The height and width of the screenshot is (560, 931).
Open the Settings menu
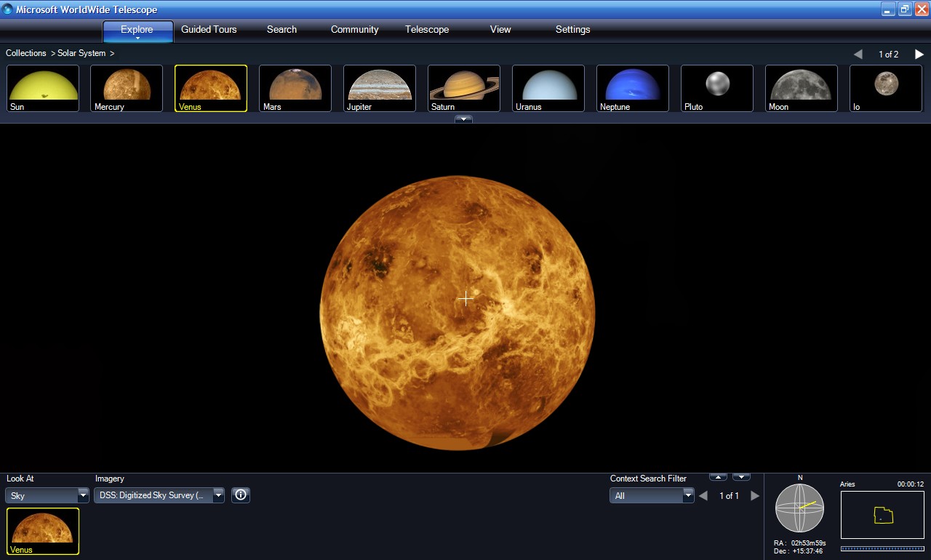pyautogui.click(x=572, y=29)
